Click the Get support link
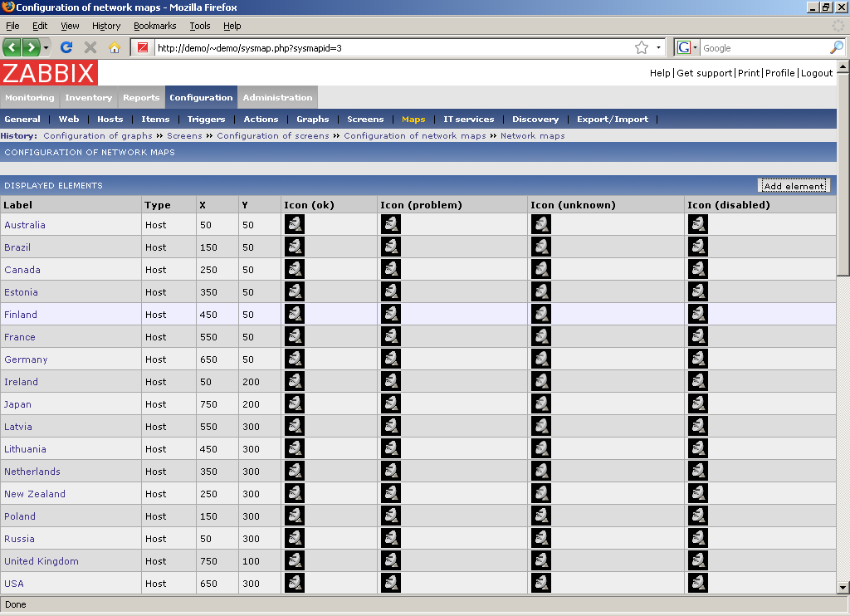The height and width of the screenshot is (616, 850). (705, 73)
